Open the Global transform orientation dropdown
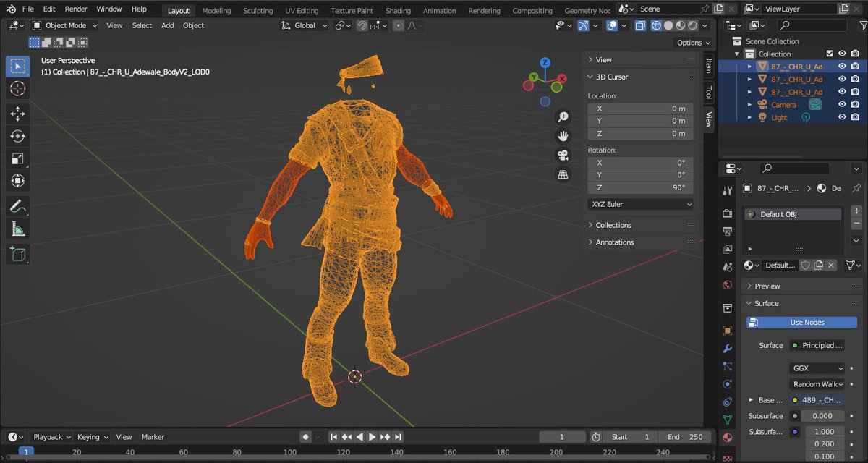This screenshot has width=868, height=463. click(305, 25)
